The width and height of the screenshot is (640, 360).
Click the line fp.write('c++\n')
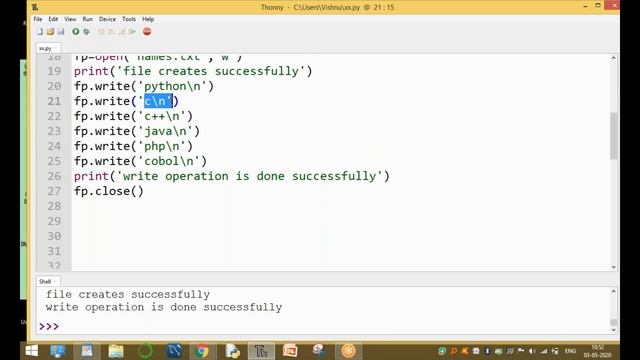[x=133, y=116]
